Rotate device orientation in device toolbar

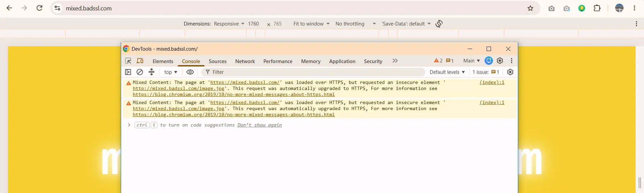click(x=439, y=23)
